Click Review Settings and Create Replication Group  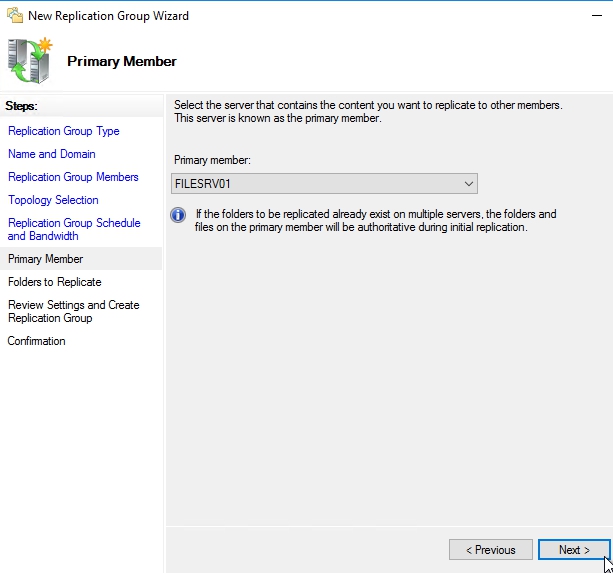coord(73,311)
